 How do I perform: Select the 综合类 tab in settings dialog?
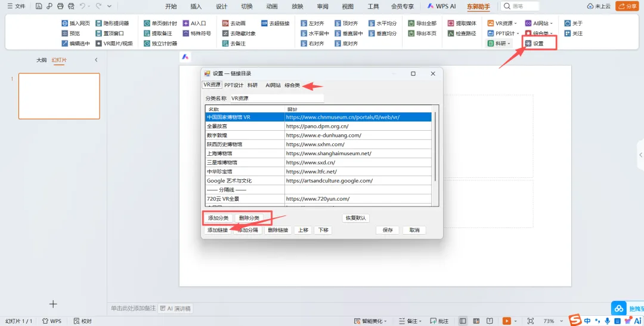[x=292, y=85]
